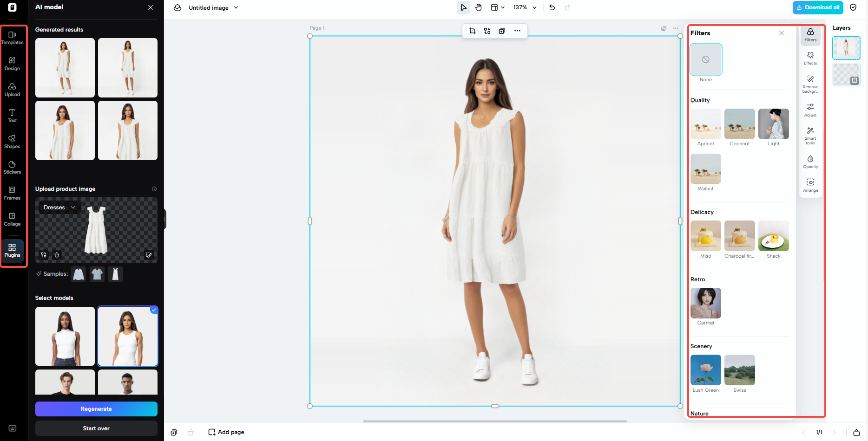Select the pointer cursor tool
The image size is (868, 441).
[463, 7]
